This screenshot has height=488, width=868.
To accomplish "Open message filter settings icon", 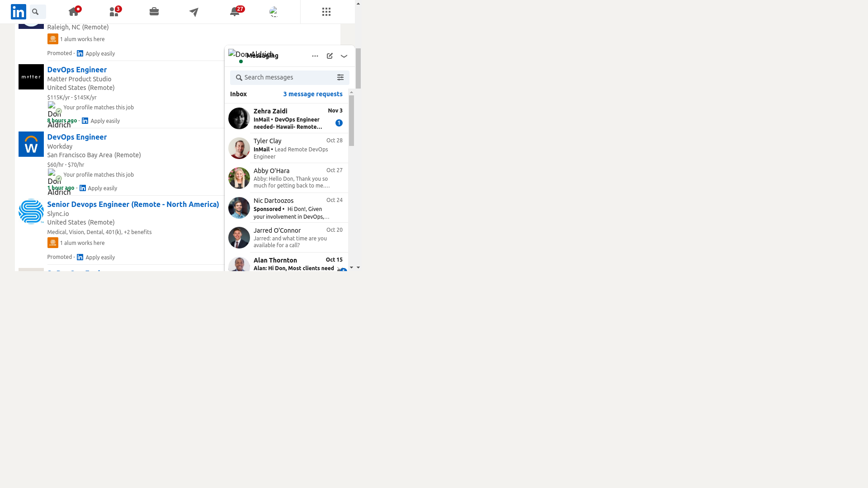I will [x=340, y=78].
